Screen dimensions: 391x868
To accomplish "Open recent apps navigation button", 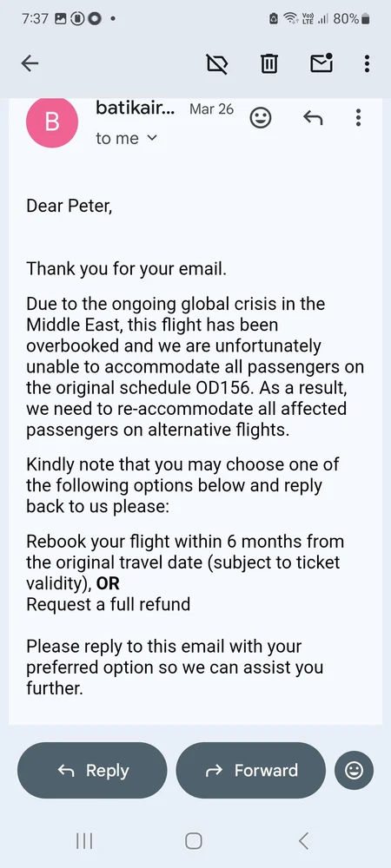I will pos(84,841).
